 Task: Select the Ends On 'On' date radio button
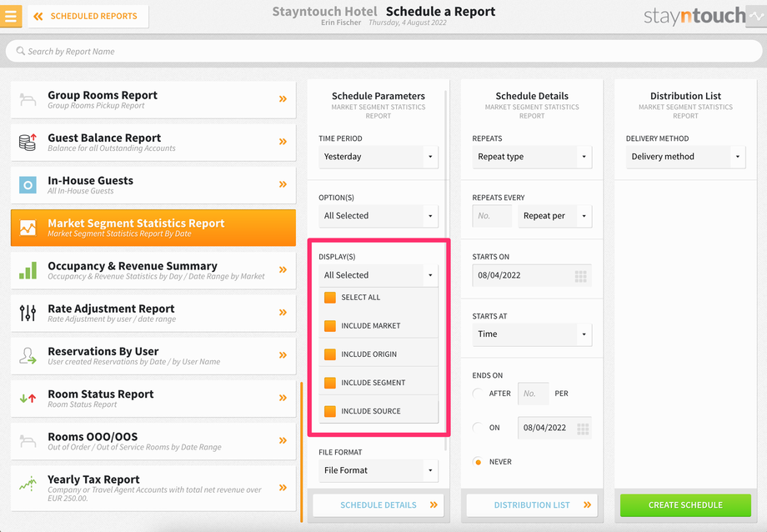[x=479, y=428]
